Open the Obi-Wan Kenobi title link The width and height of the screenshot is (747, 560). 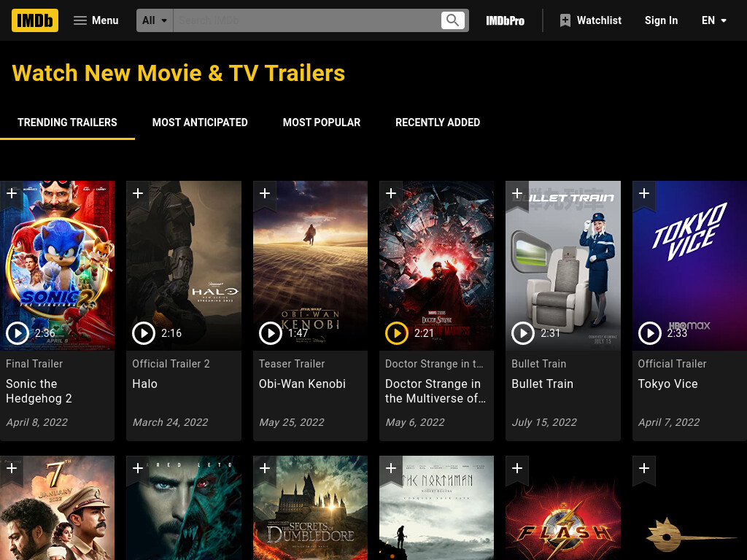pyautogui.click(x=302, y=384)
